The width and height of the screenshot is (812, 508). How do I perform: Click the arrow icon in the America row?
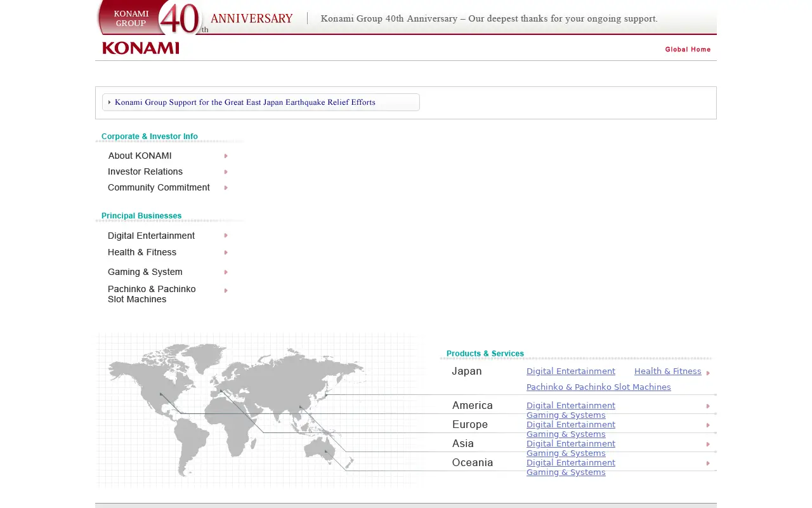(708, 406)
